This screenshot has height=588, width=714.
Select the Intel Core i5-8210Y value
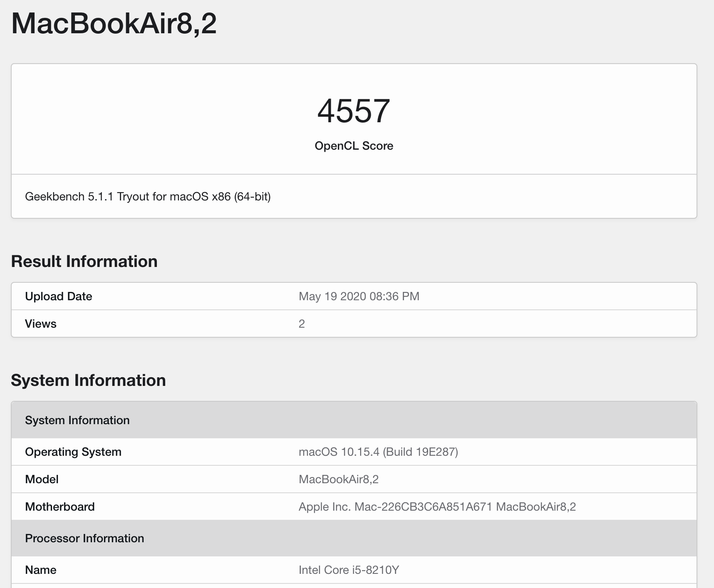point(349,570)
